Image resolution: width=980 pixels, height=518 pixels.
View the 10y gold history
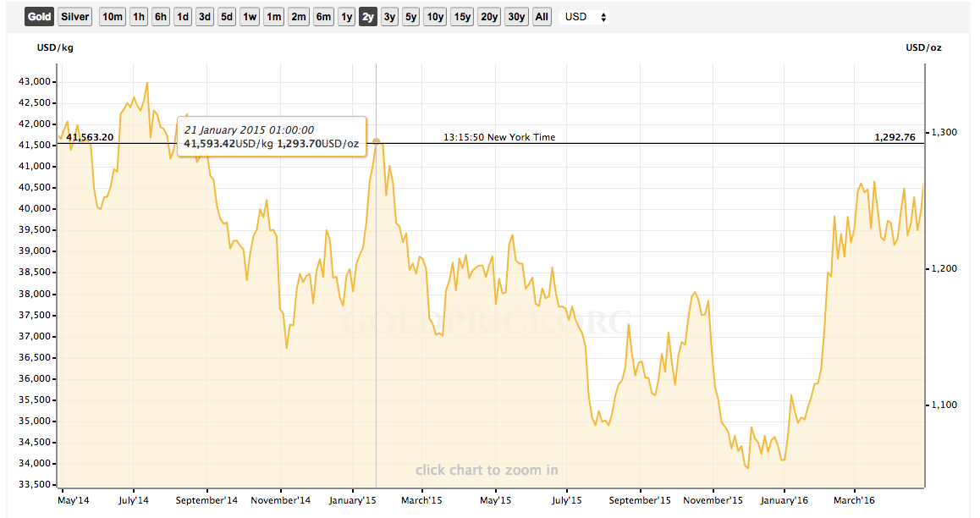click(x=436, y=17)
